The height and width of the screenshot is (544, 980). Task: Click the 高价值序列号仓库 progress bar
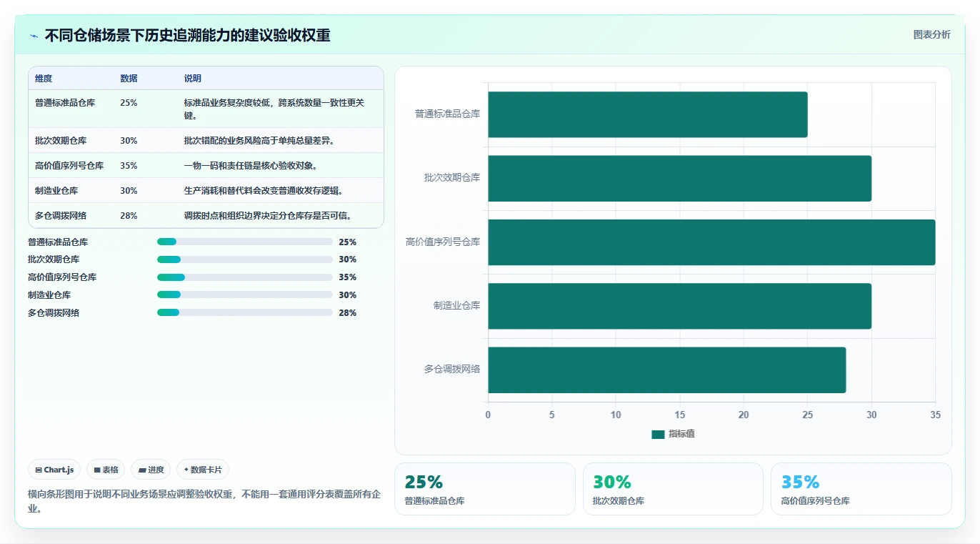(x=245, y=277)
